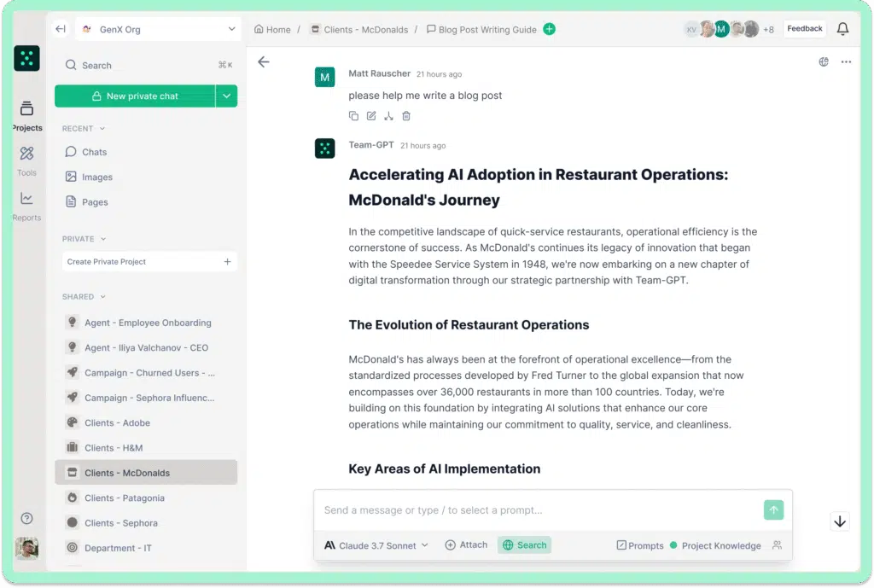Toggle the Search web option
The width and height of the screenshot is (874, 588).
click(x=525, y=545)
